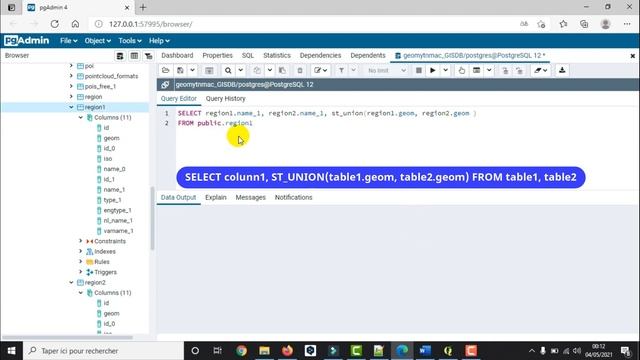
Task: Open Chrome from the taskbar
Action: coord(241,351)
